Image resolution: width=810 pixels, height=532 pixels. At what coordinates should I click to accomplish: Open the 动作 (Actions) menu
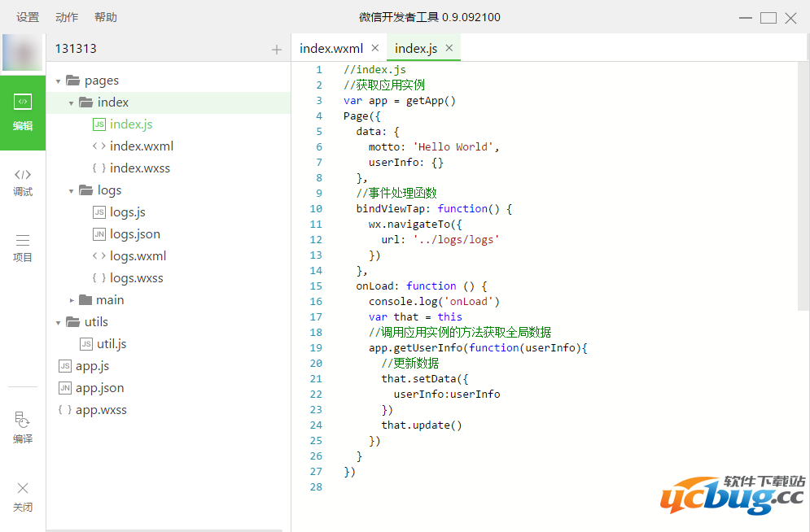[x=67, y=17]
